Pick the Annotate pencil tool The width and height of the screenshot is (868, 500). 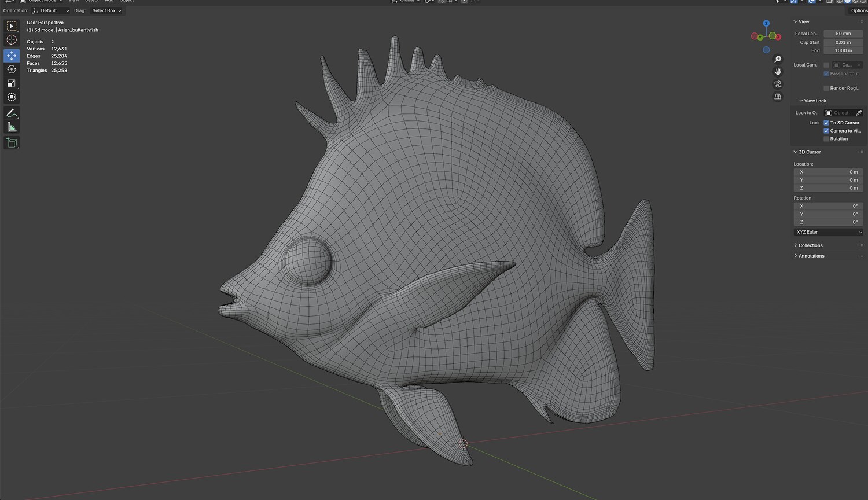(x=12, y=113)
